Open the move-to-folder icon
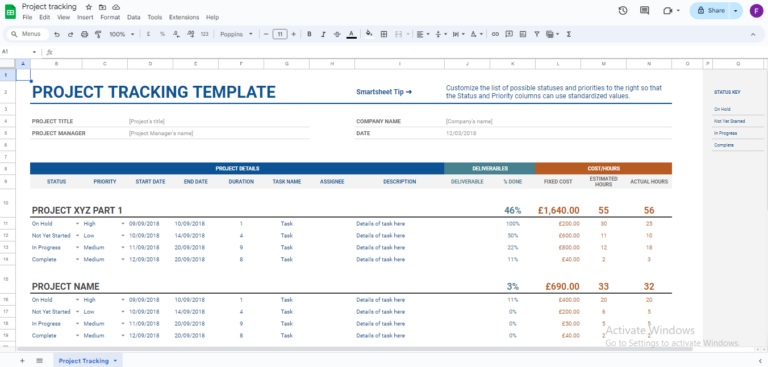This screenshot has height=367, width=768. [x=102, y=7]
